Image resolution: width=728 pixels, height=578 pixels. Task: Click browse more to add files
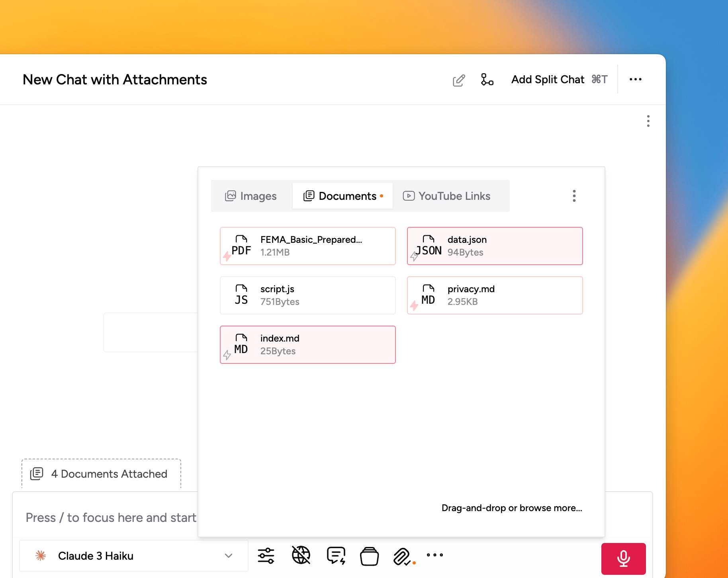click(x=511, y=508)
